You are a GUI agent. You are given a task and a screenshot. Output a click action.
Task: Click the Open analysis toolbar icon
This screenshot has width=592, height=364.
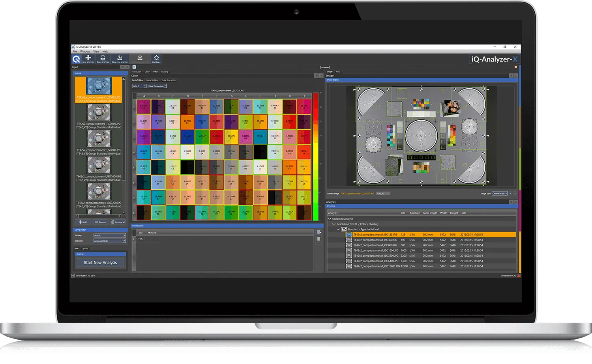tap(103, 59)
